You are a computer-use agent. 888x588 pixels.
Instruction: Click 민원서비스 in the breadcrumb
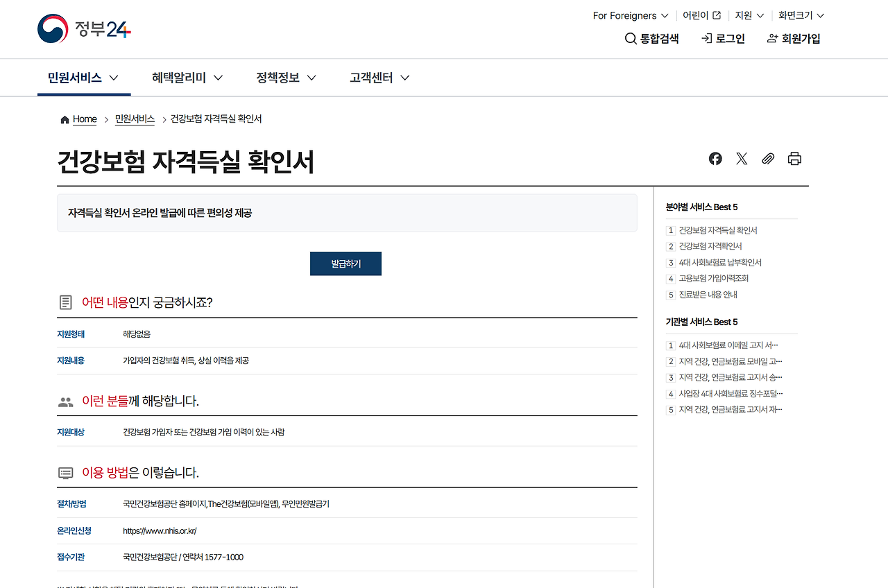pos(135,119)
